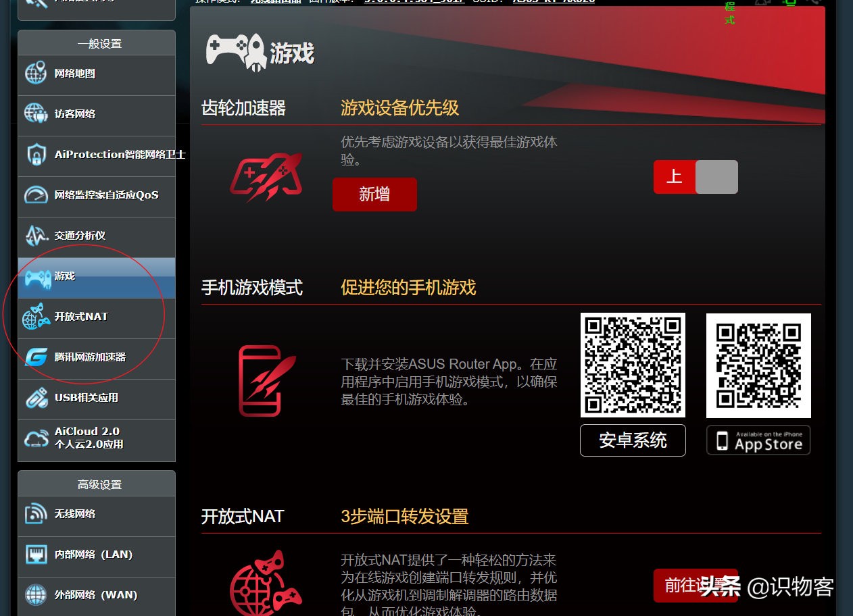Open the 无线网络 advanced settings page

click(x=75, y=515)
